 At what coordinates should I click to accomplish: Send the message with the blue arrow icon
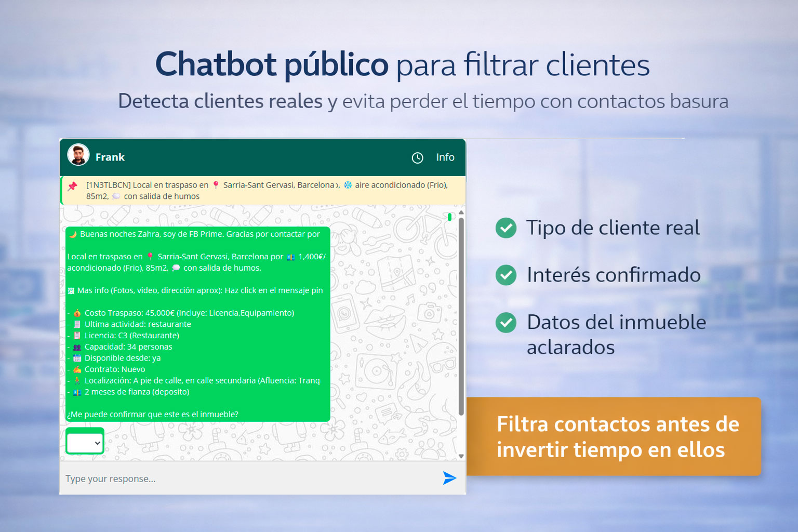449,478
